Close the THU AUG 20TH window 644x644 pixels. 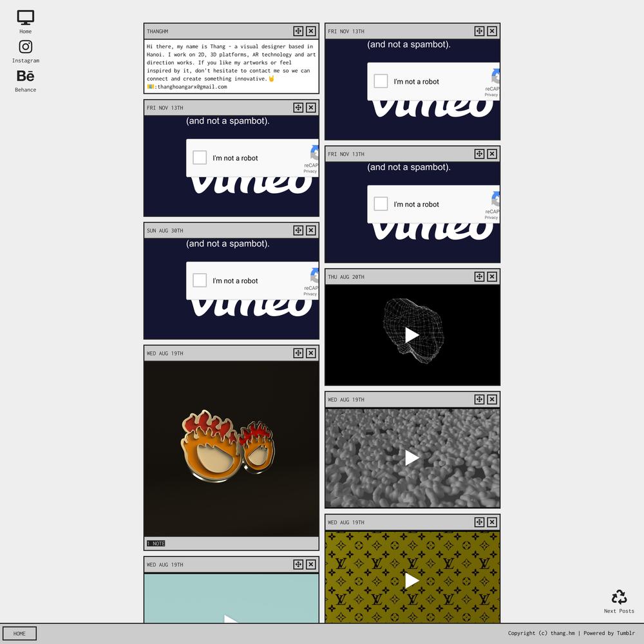coord(492,277)
